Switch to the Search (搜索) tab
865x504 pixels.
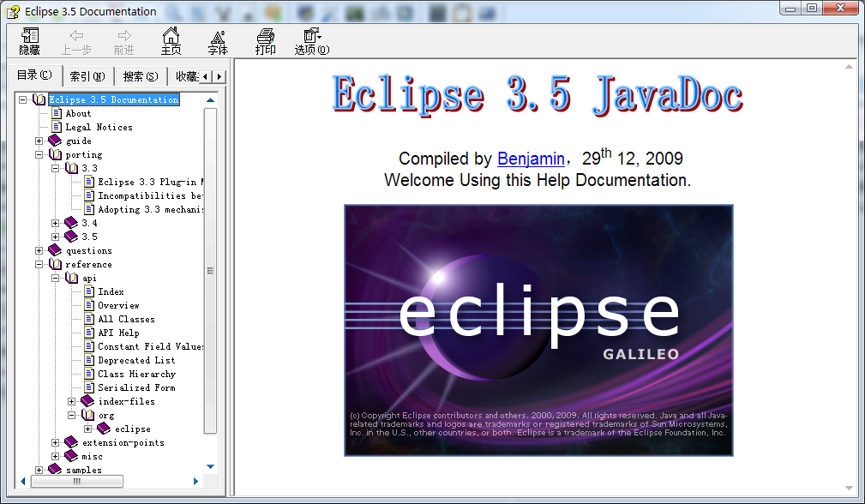coord(141,76)
